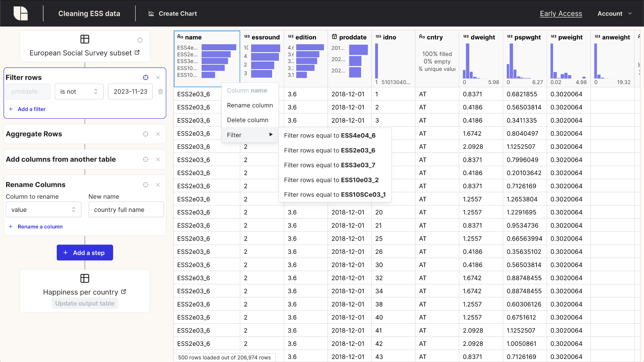Click the 1.6742 dweight cell with pspwght 0.8040497
The height and width of the screenshot is (362, 644).
click(481, 134)
